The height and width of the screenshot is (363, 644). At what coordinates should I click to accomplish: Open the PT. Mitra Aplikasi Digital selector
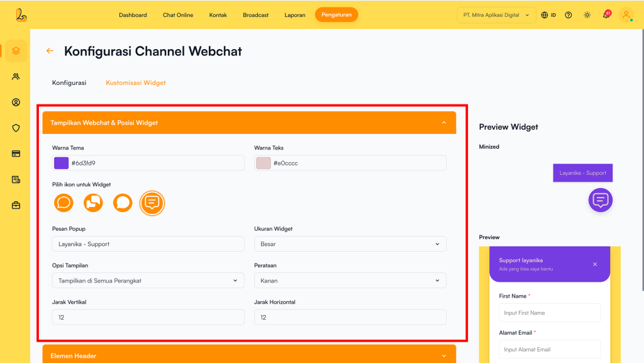coord(496,15)
